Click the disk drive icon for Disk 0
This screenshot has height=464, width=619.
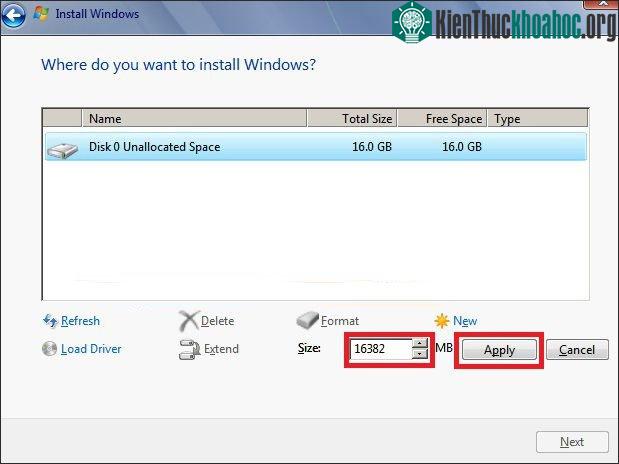point(62,150)
